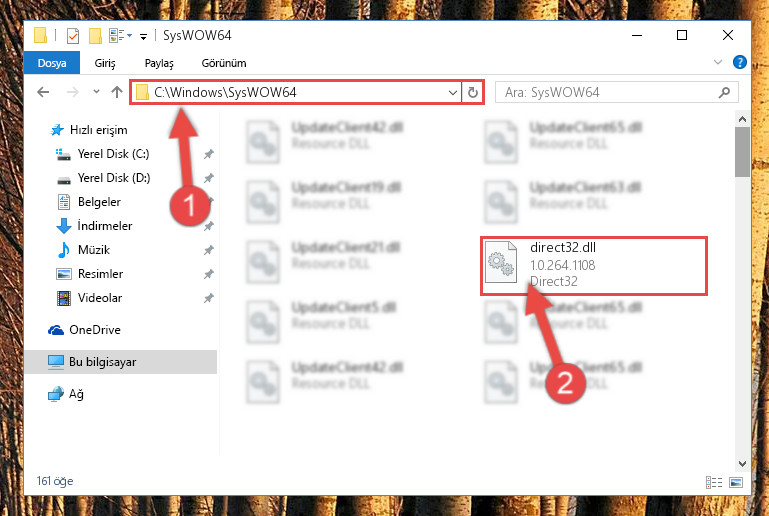The height and width of the screenshot is (516, 769).
Task: Select the Paylaş ribbon tab
Action: coord(159,63)
